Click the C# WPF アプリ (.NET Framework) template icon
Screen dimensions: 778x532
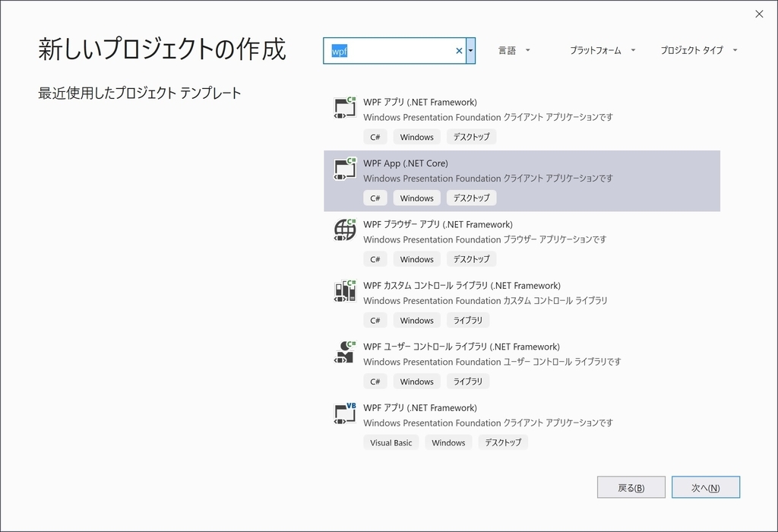pyautogui.click(x=345, y=107)
